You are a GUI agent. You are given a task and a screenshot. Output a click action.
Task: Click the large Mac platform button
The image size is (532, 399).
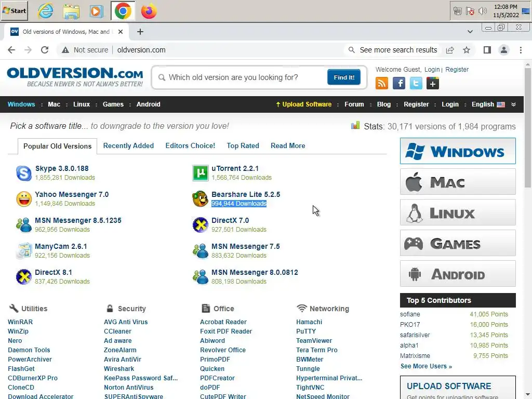coord(458,182)
